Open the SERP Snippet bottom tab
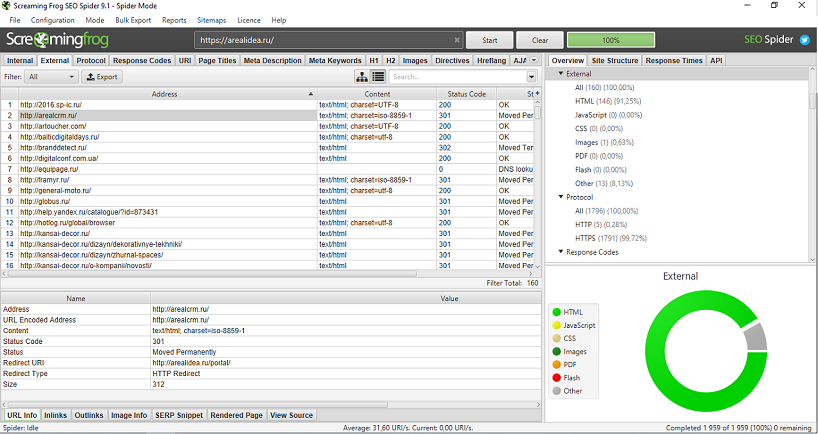The width and height of the screenshot is (818, 434). [x=178, y=415]
